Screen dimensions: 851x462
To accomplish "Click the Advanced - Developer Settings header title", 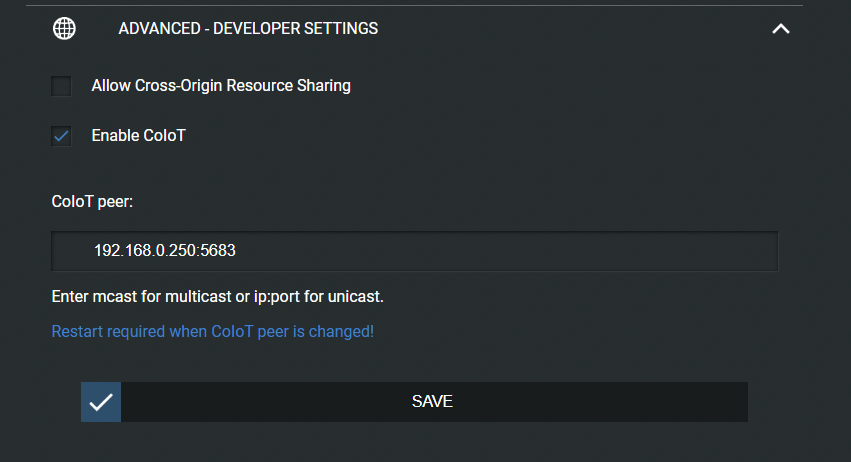I will [248, 29].
